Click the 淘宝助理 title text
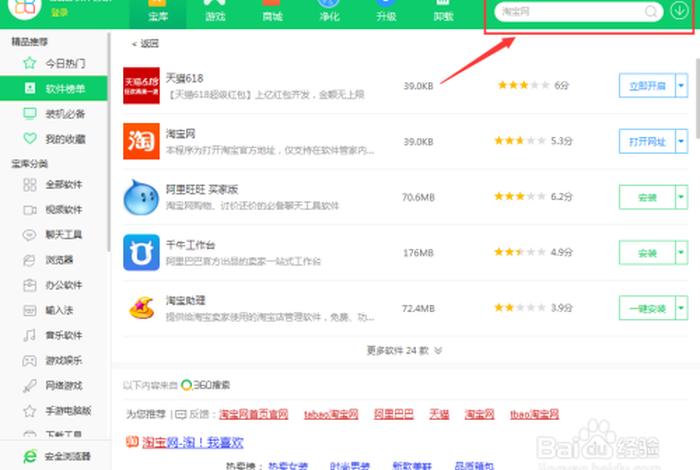700x470 pixels. click(x=186, y=300)
